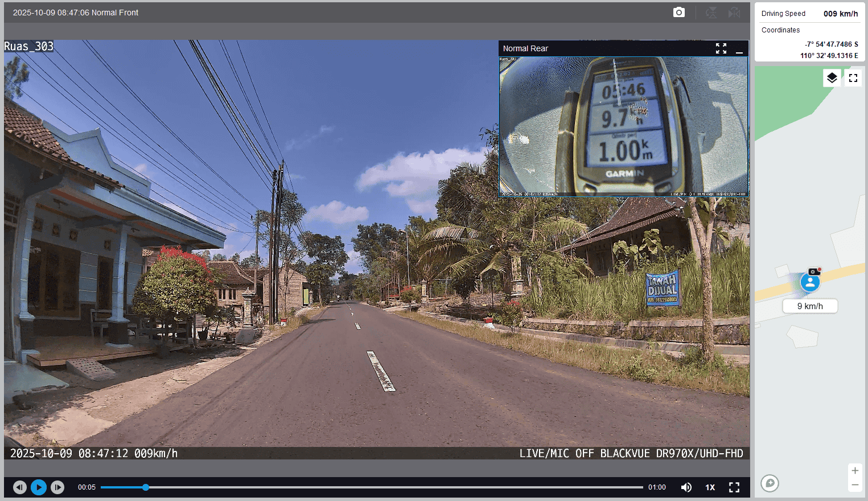Click the Normal Rear video thumbnail
Screen dimensions: 868x501
click(623, 125)
